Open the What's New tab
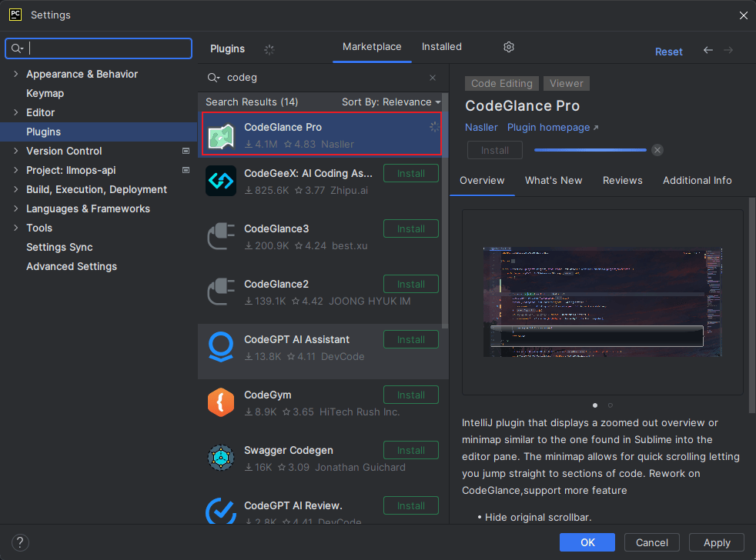This screenshot has height=560, width=756. (x=553, y=181)
